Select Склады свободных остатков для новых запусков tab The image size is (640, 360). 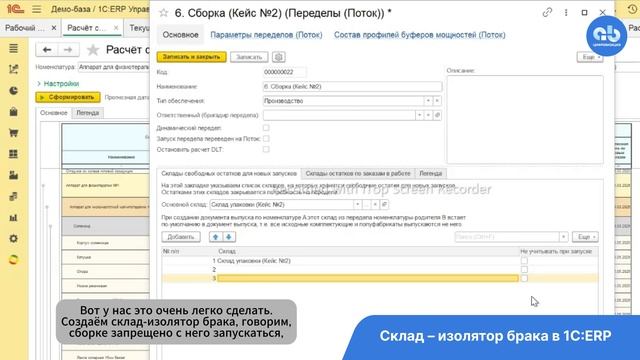(229, 173)
